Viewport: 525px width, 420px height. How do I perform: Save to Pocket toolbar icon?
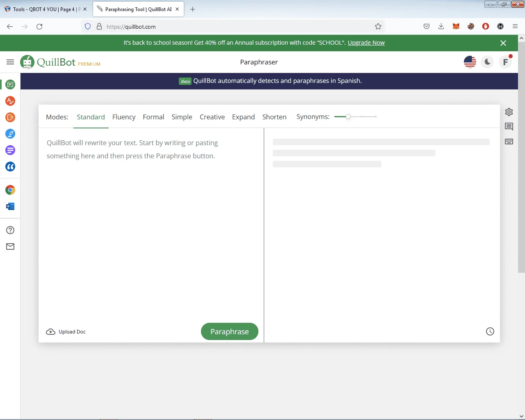[x=427, y=26]
